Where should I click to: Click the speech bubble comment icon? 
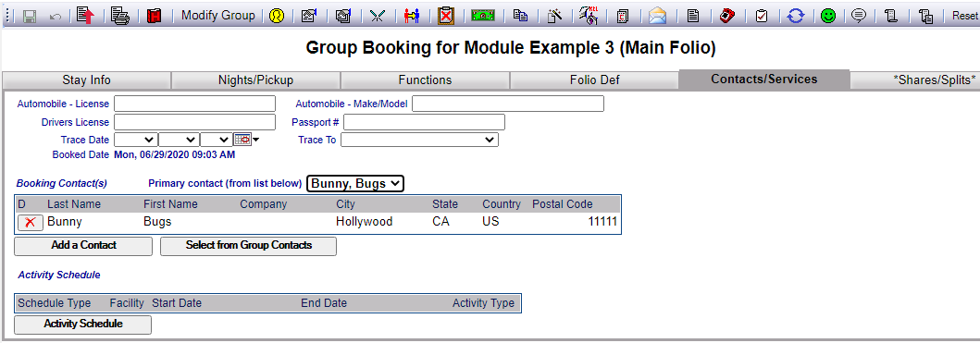coord(859,17)
